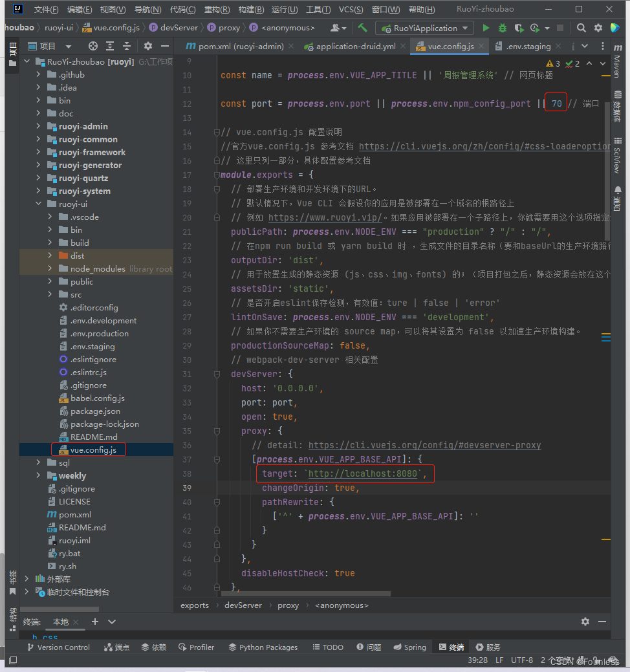The width and height of the screenshot is (630, 672).
Task: Run with coverage shield icon
Action: click(x=519, y=28)
